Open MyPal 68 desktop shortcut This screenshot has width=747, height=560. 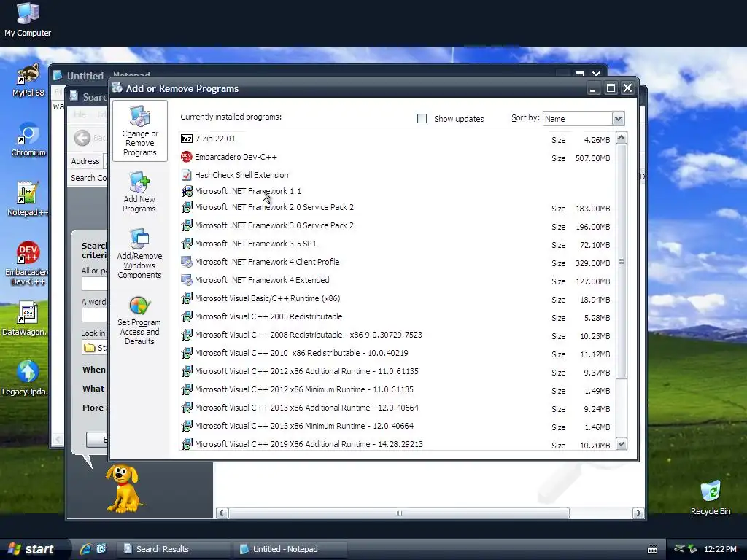[28, 80]
